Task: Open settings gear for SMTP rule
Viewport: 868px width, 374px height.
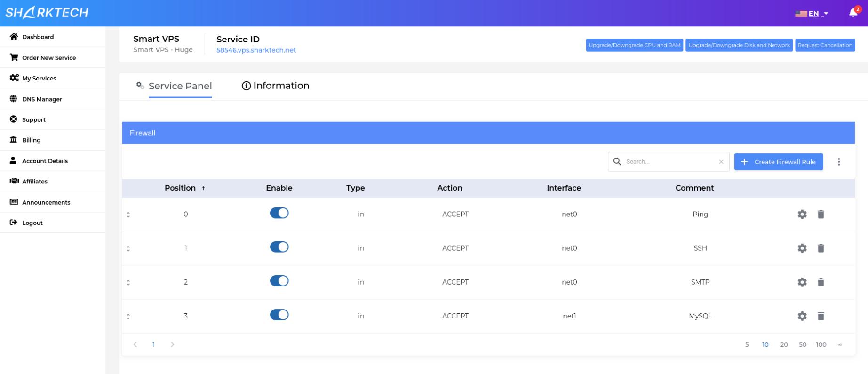Action: tap(802, 282)
